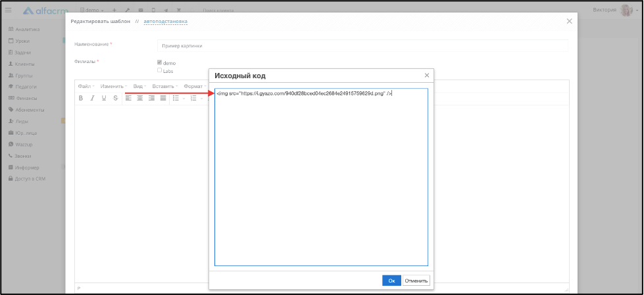Go to Финансы section

22,99
